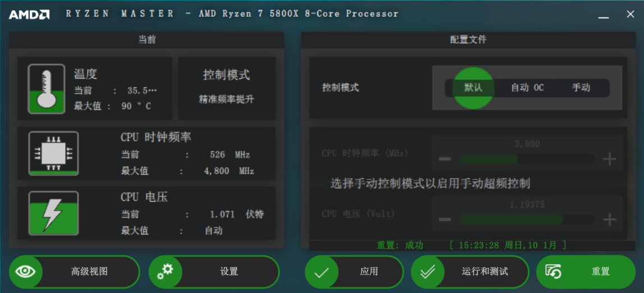This screenshot has height=293, width=644.
Task: Click the CPU 电压 slider bar
Action: [526, 219]
